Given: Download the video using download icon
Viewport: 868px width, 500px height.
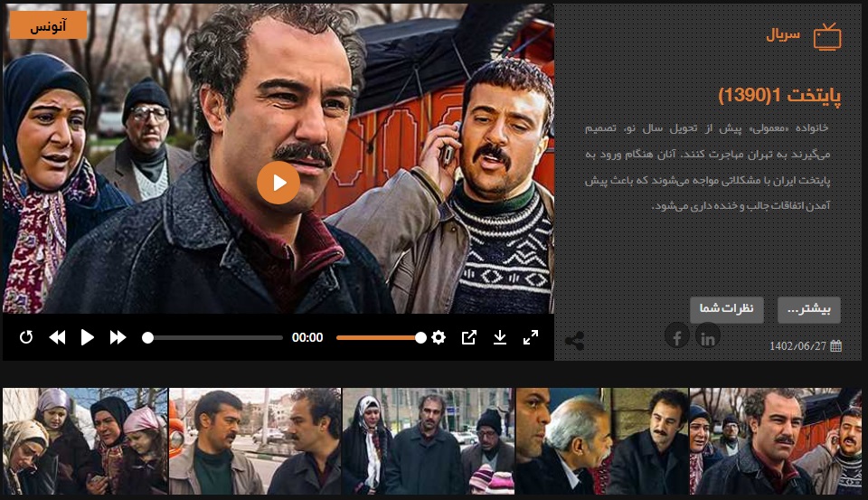Looking at the screenshot, I should coord(499,337).
